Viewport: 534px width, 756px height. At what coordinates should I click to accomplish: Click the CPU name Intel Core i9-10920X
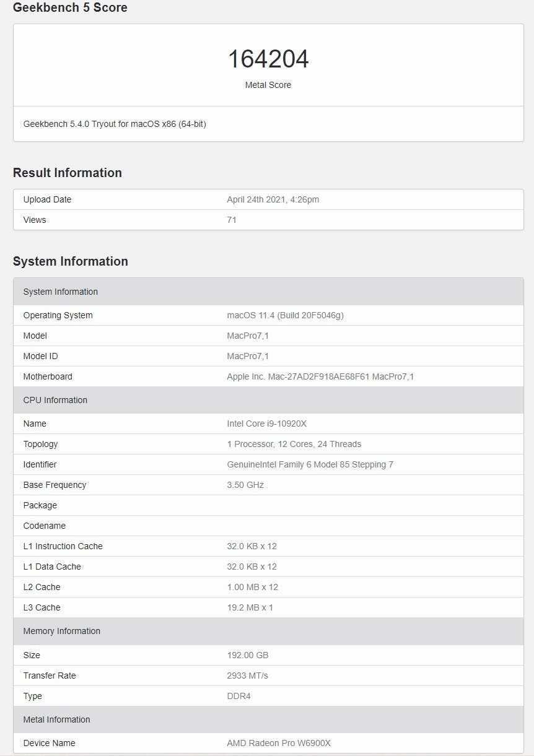click(x=267, y=424)
